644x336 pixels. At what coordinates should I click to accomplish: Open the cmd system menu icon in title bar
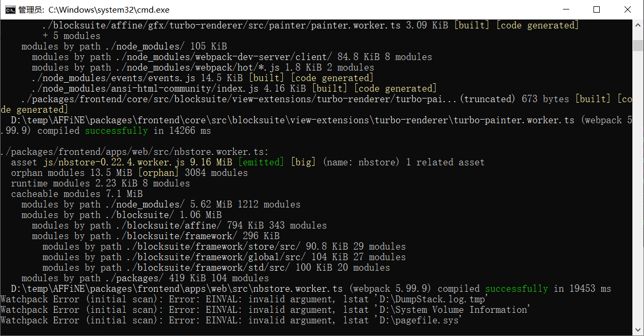pyautogui.click(x=10, y=9)
